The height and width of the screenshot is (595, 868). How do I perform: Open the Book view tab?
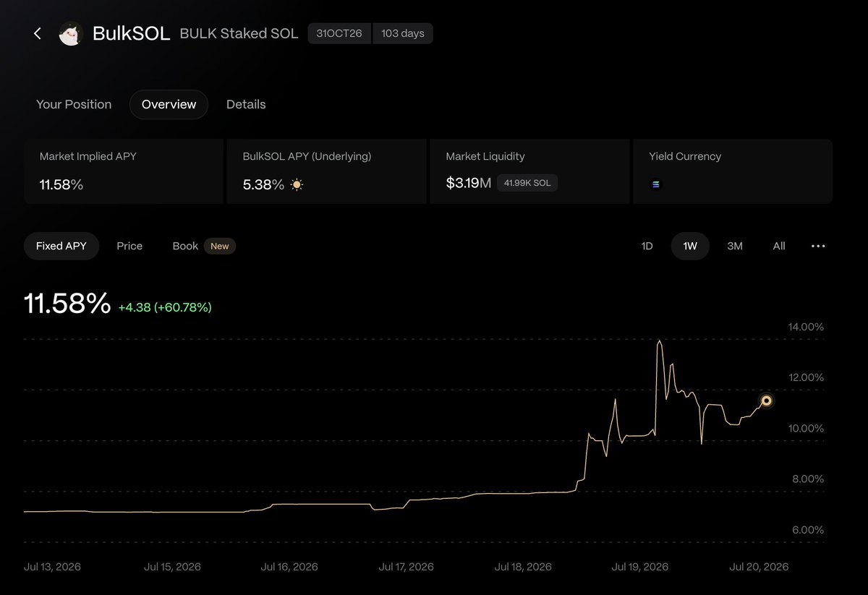[185, 246]
